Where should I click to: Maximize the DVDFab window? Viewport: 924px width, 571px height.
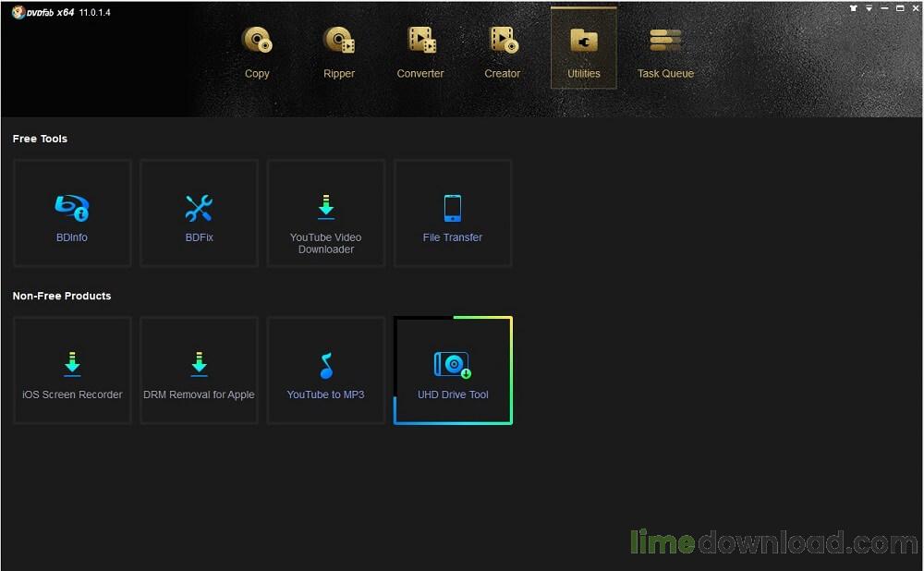tap(900, 8)
